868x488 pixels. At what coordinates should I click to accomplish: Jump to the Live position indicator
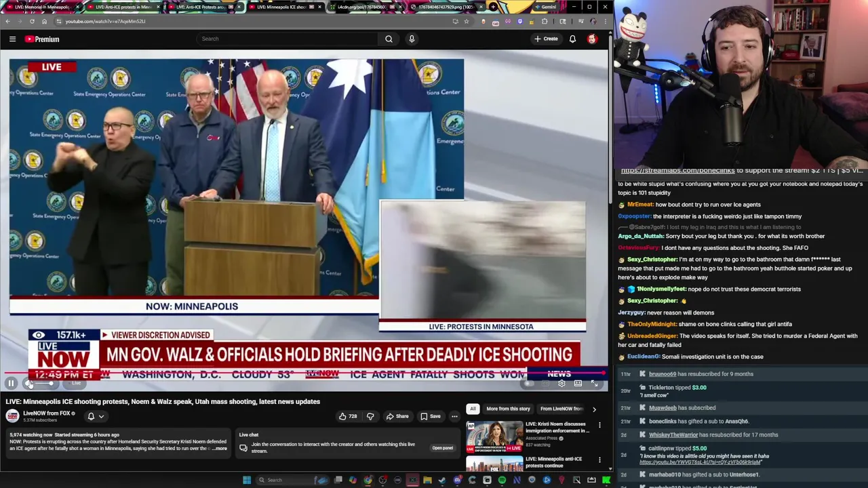76,384
